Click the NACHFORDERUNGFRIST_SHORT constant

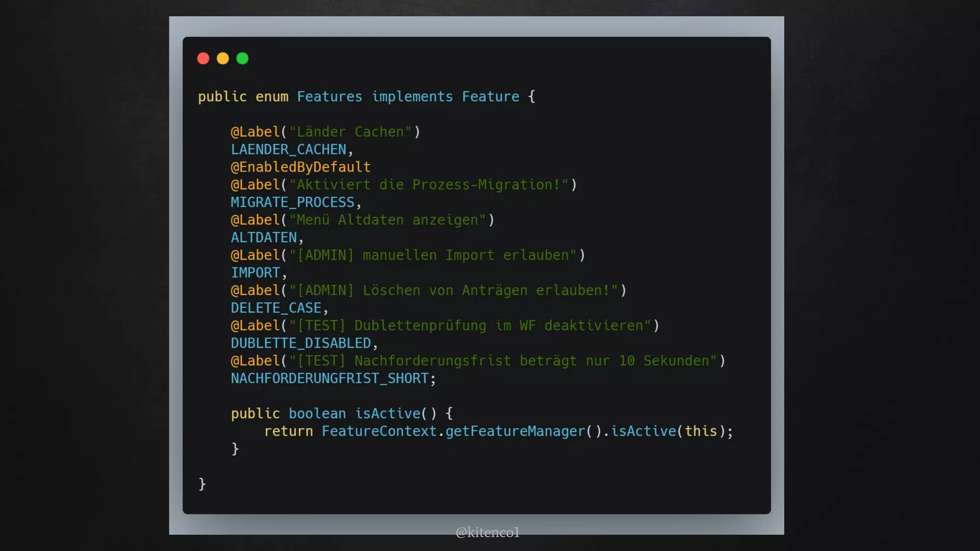330,378
